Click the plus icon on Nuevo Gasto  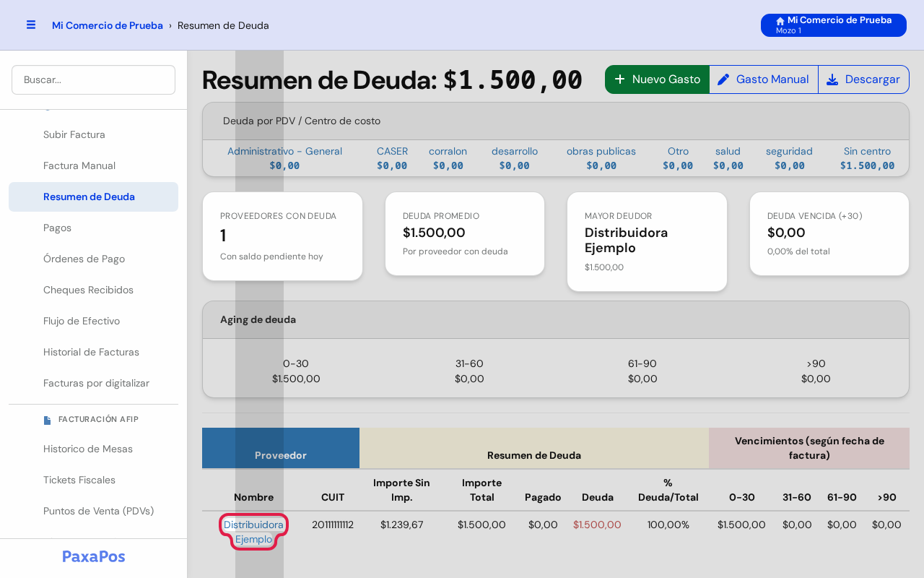click(619, 79)
